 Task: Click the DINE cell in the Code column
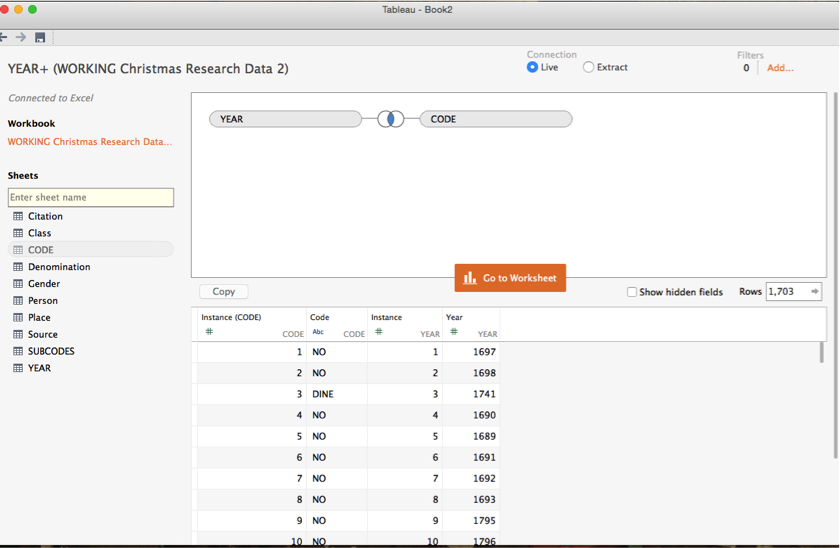[x=337, y=394]
